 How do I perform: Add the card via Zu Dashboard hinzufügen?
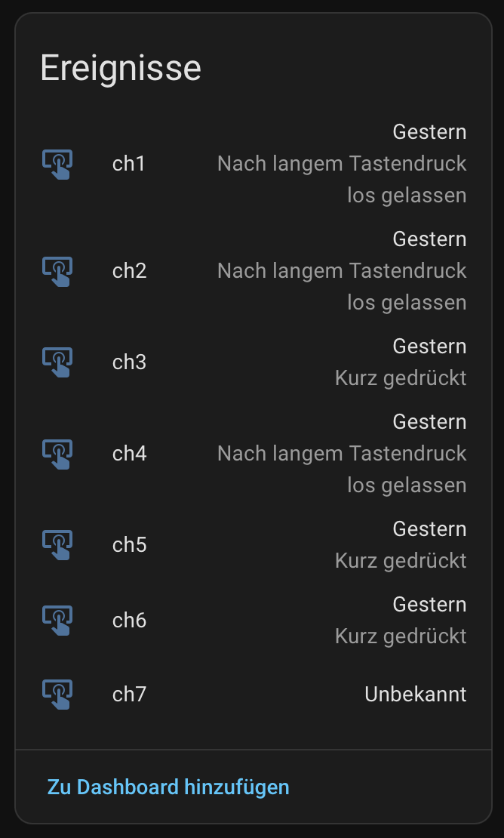click(168, 787)
